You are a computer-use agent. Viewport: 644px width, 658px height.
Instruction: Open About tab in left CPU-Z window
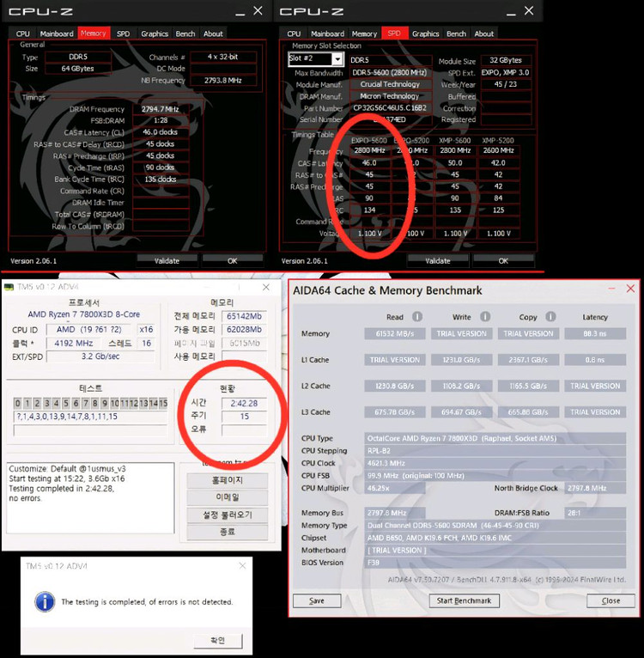point(213,34)
